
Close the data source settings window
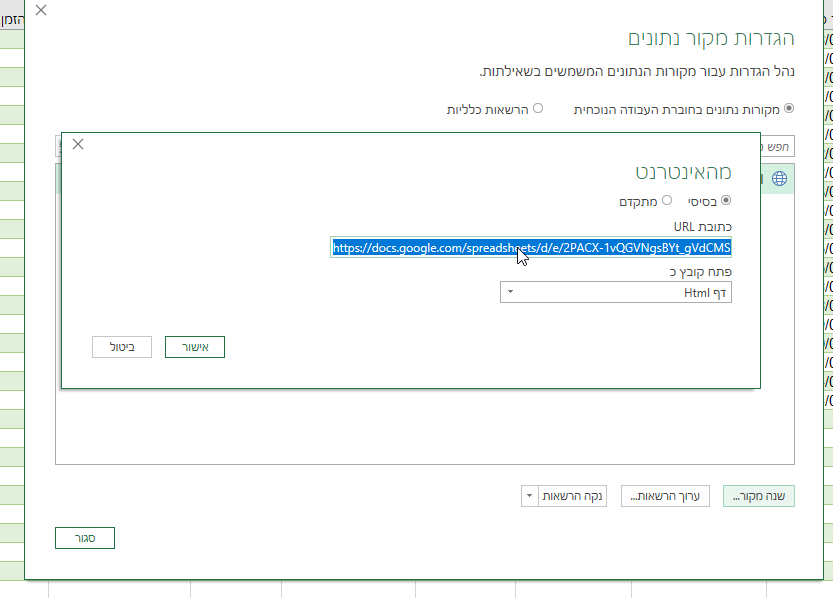pyautogui.click(x=39, y=11)
